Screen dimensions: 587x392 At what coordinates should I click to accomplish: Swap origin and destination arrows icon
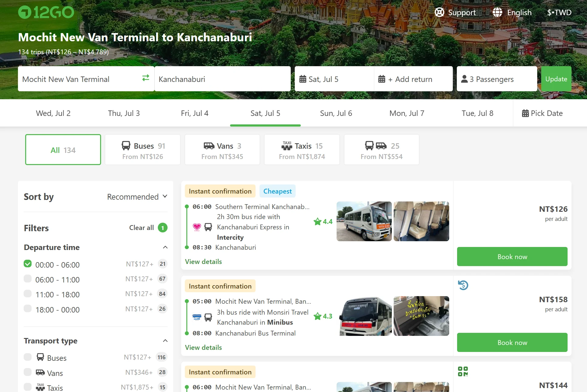(146, 78)
